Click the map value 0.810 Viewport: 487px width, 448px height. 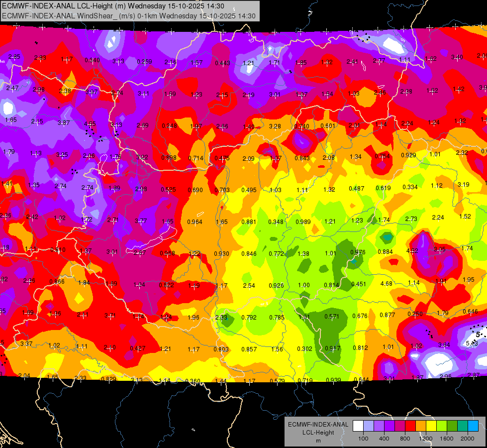point(58,250)
